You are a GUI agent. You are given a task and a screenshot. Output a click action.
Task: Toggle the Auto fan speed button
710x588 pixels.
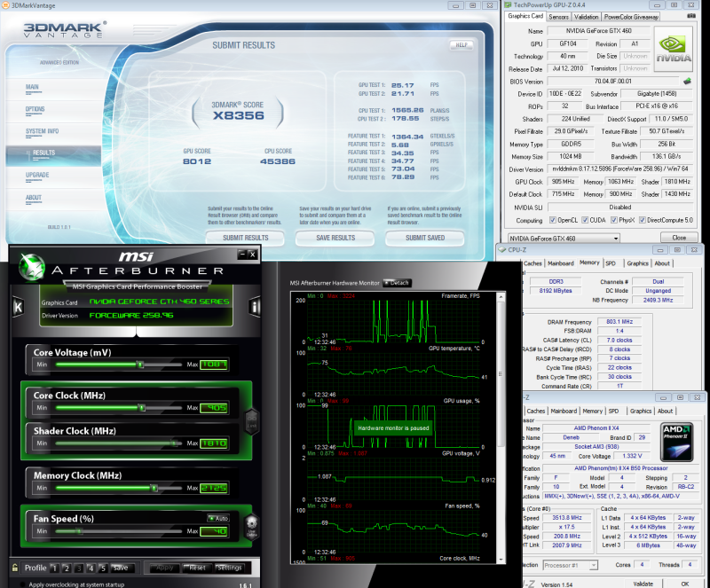[x=217, y=518]
